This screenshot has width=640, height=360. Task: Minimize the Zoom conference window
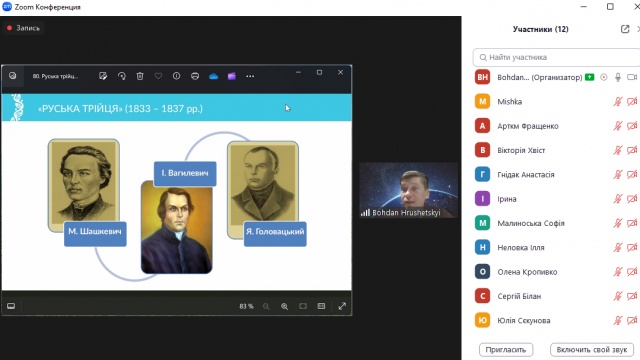click(584, 7)
